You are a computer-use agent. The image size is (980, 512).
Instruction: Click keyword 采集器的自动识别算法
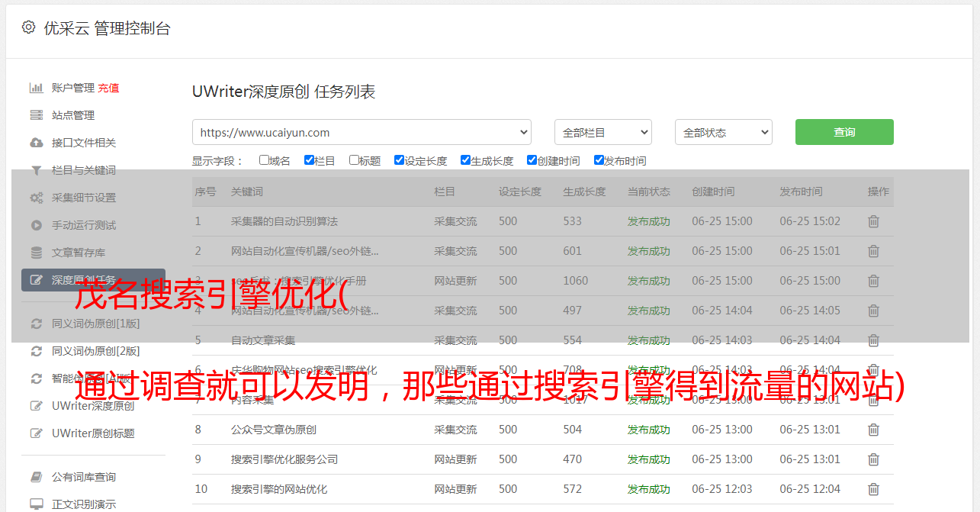(284, 221)
